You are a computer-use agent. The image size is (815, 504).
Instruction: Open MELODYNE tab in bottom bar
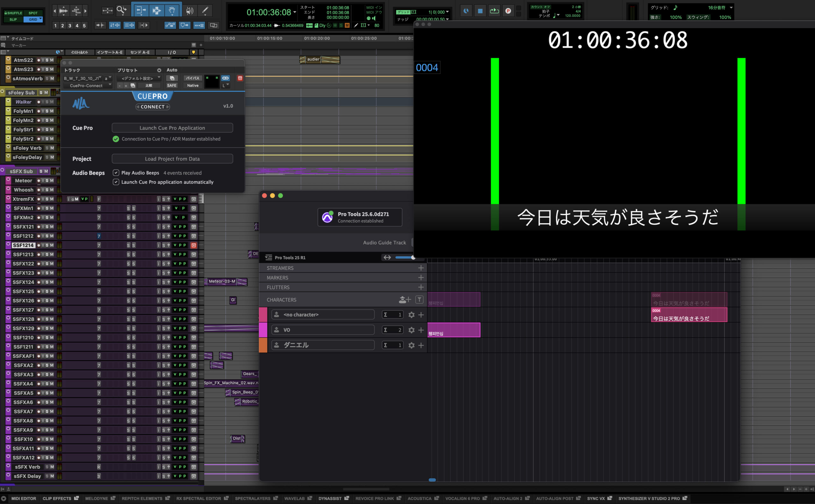coord(97,498)
